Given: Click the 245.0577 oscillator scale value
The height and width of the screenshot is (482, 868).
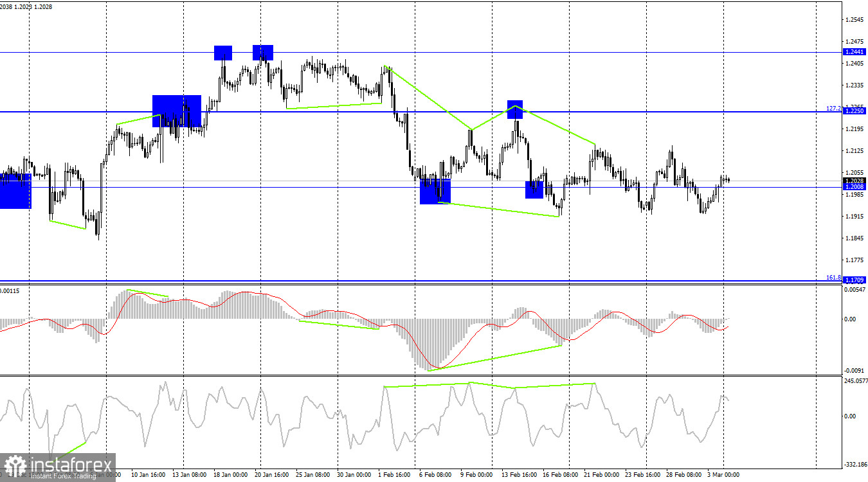Looking at the screenshot, I should [x=854, y=381].
